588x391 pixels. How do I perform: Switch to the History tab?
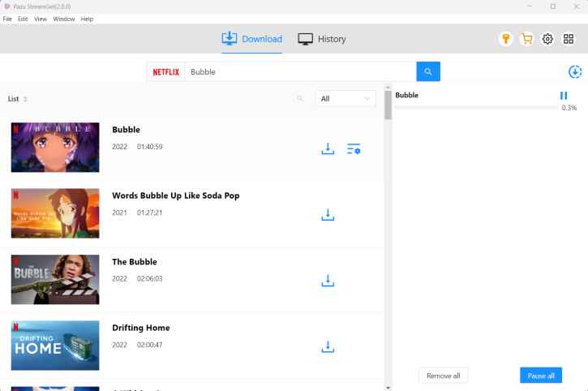pos(322,39)
